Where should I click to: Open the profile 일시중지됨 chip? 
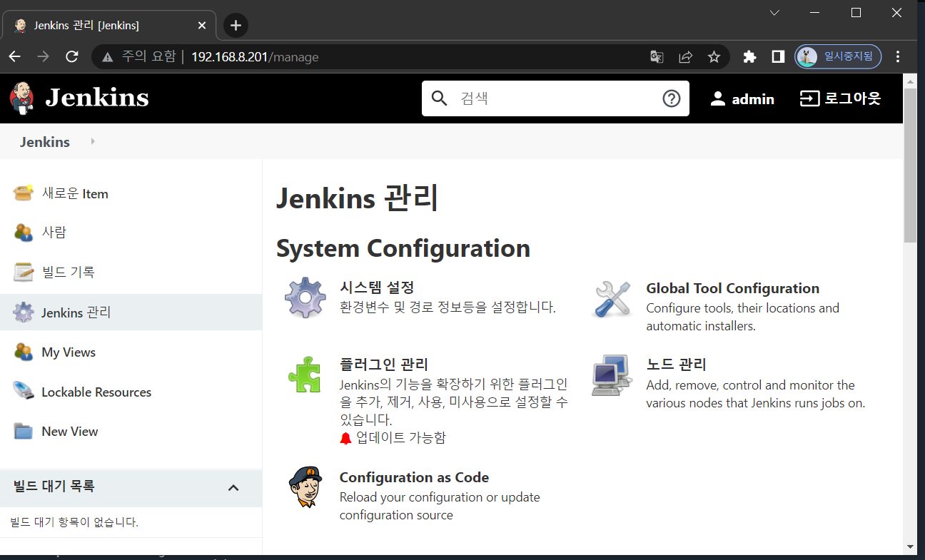[838, 56]
